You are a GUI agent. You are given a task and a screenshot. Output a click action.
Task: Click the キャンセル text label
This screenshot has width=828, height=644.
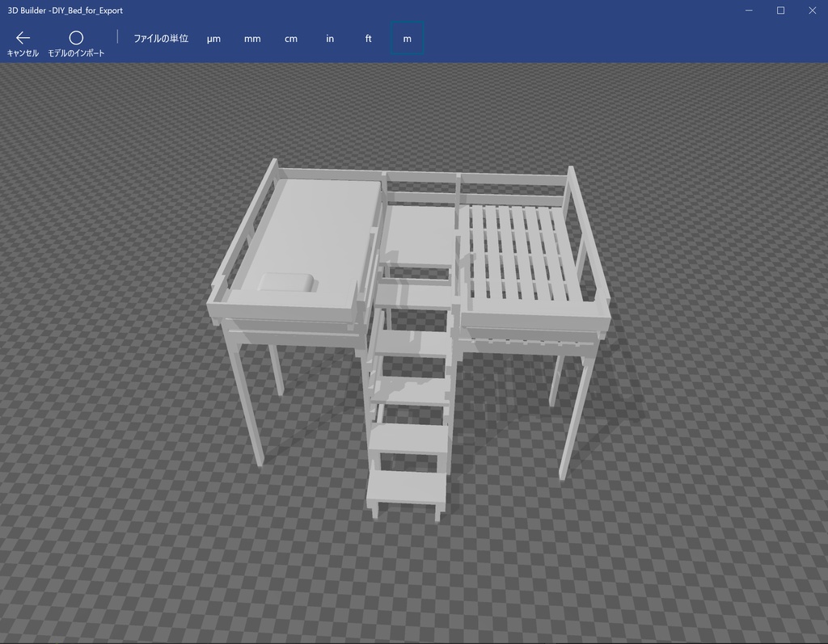point(22,52)
